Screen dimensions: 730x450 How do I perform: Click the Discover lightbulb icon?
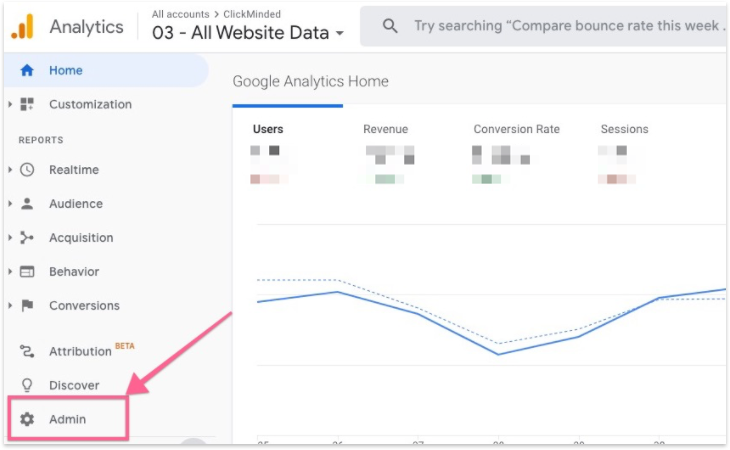tap(27, 385)
